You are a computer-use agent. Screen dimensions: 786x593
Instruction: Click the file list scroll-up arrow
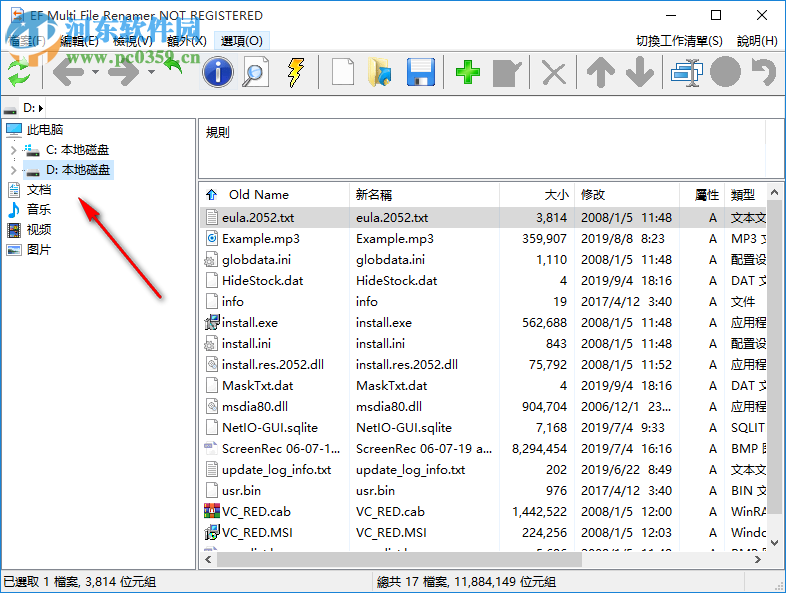[774, 192]
